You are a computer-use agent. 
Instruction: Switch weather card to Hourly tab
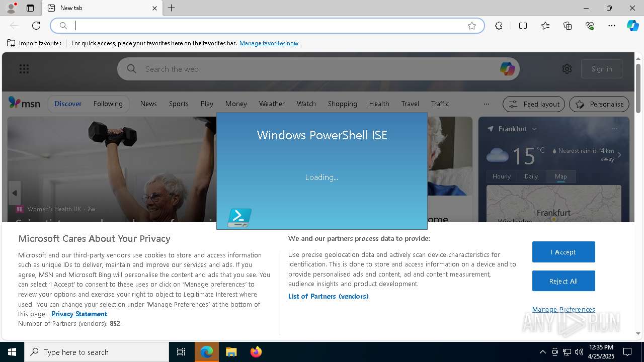[x=501, y=176]
